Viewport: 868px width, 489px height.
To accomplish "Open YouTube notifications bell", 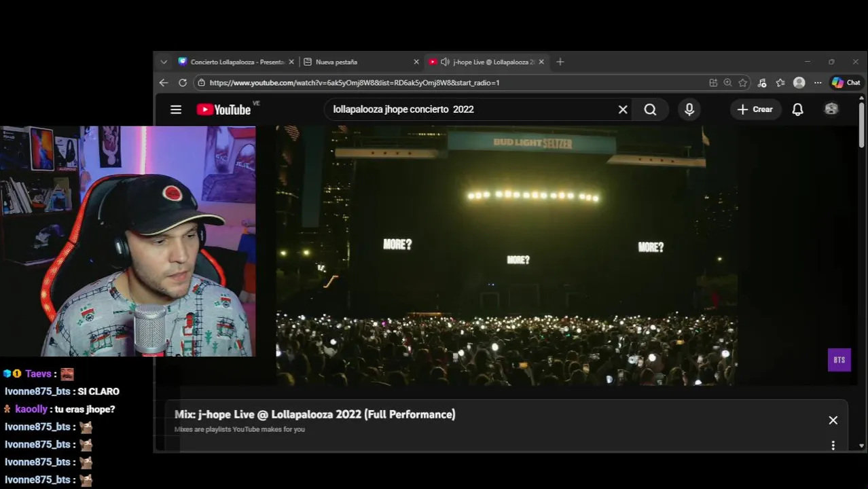I will point(798,109).
